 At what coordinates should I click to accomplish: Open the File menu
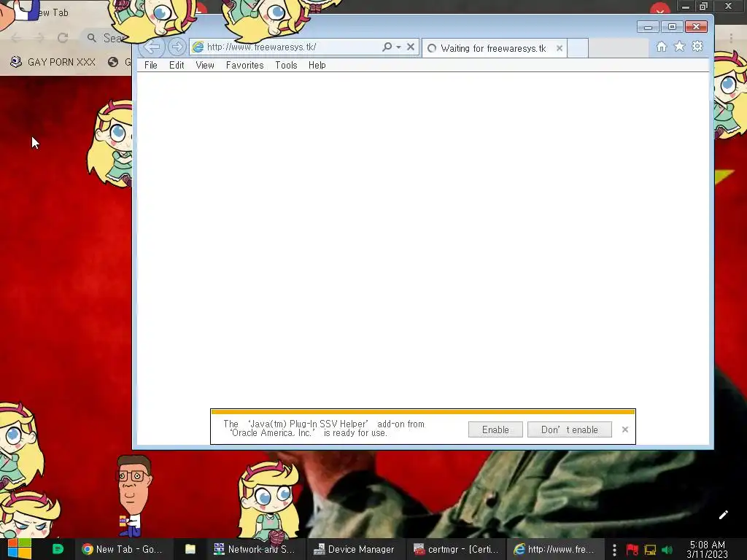[x=150, y=65]
